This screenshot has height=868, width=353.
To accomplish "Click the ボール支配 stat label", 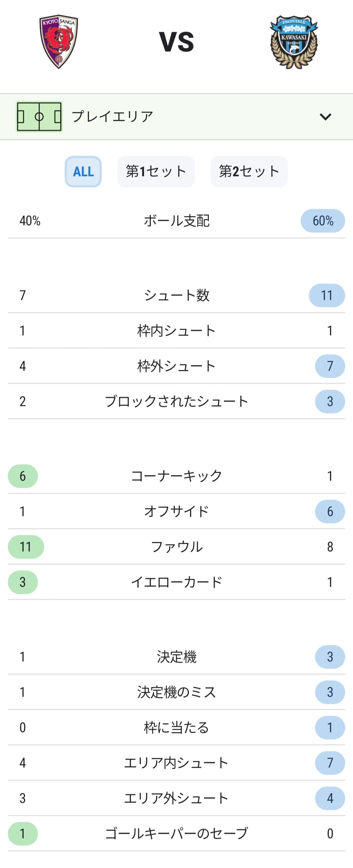I will (177, 221).
